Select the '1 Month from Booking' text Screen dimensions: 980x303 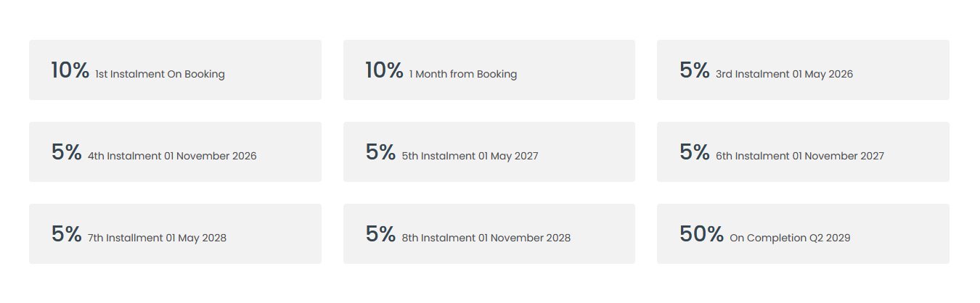click(x=462, y=74)
